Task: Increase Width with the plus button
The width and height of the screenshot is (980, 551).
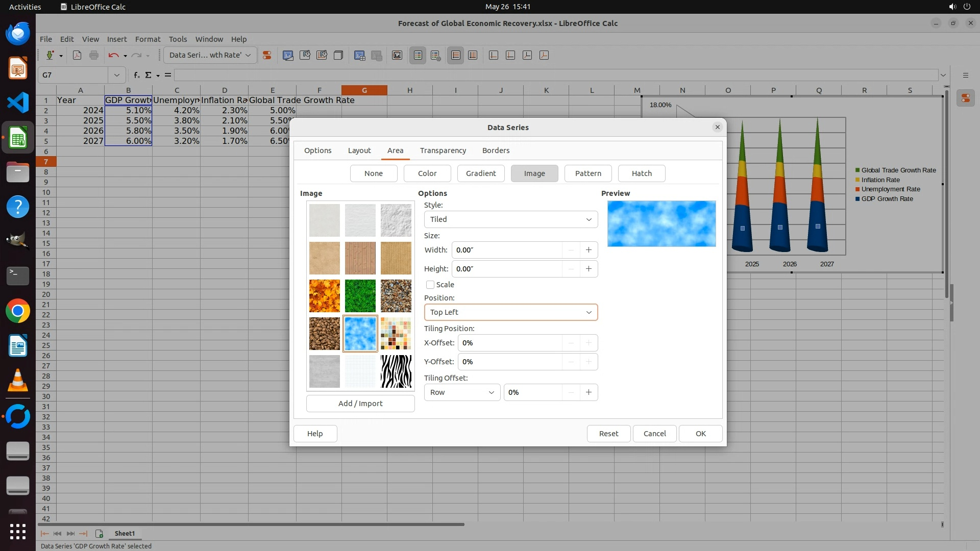Action: pyautogui.click(x=589, y=250)
